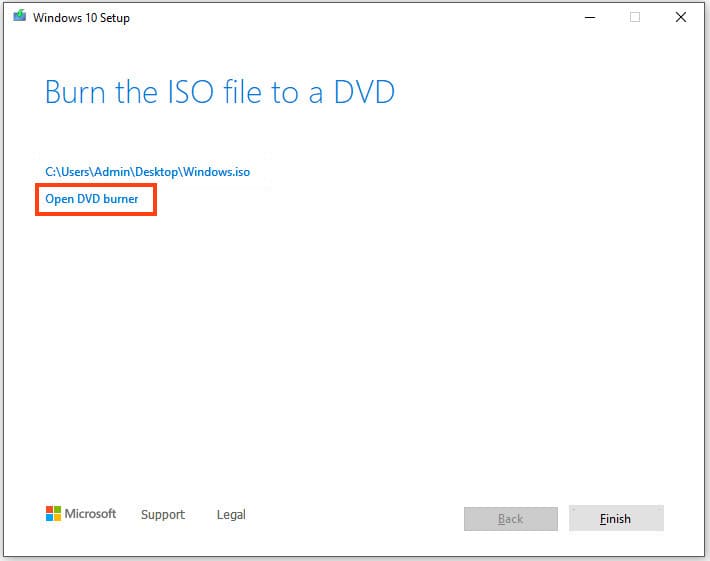
Task: Open DVD burner link
Action: coord(92,199)
